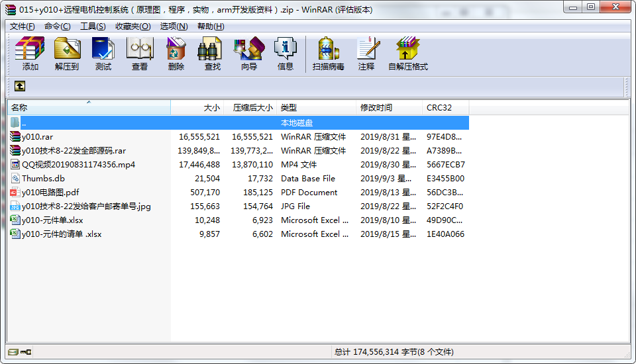The image size is (636, 364).
Task: Select file name y010技术8-22发给客户邮寄单号.jpg
Action: (86, 206)
